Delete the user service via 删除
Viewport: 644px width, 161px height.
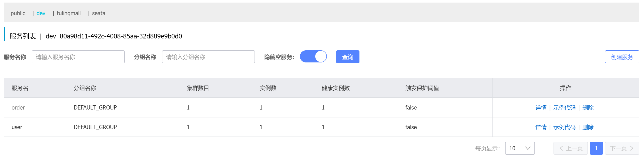(x=588, y=127)
